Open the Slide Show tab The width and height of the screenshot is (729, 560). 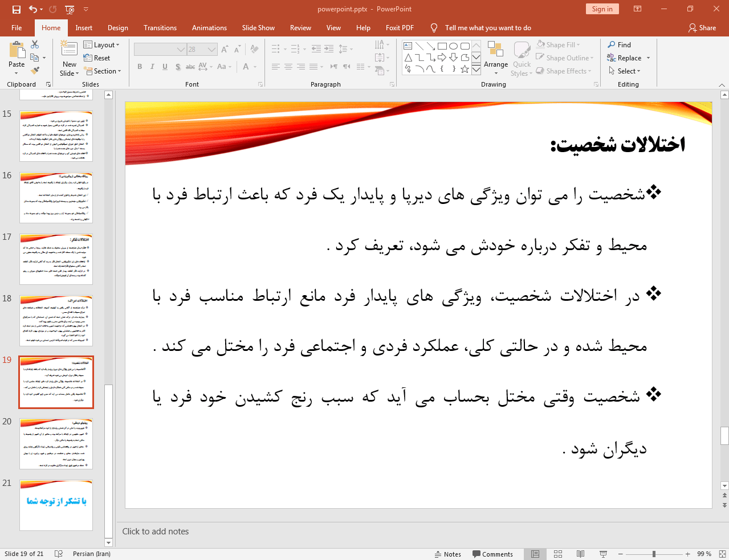pos(258,28)
